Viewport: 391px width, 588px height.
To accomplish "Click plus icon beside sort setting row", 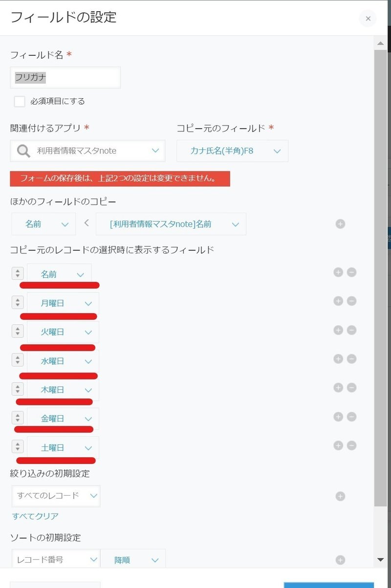I will (x=341, y=560).
